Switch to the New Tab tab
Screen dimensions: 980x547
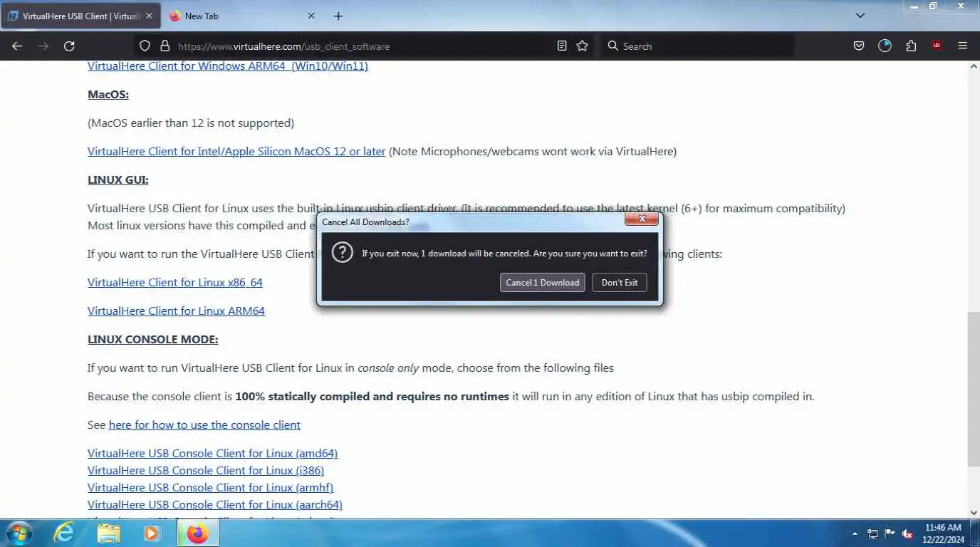tap(242, 16)
